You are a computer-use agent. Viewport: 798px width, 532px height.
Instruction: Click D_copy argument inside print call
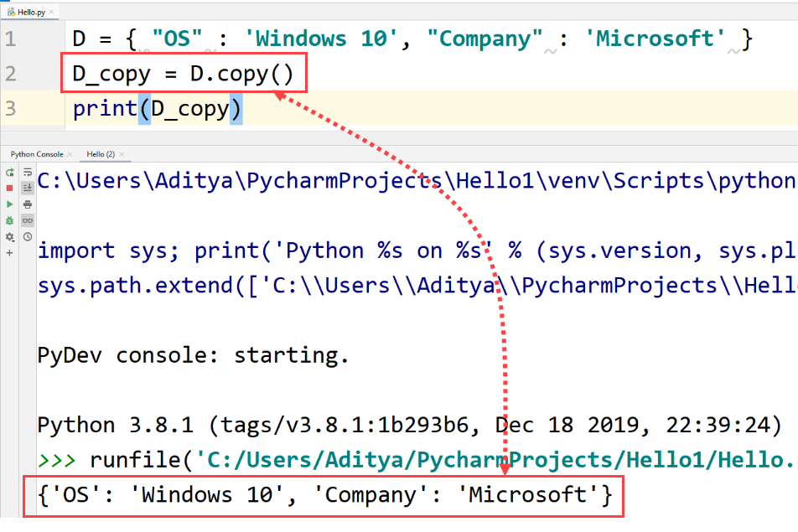tap(190, 109)
